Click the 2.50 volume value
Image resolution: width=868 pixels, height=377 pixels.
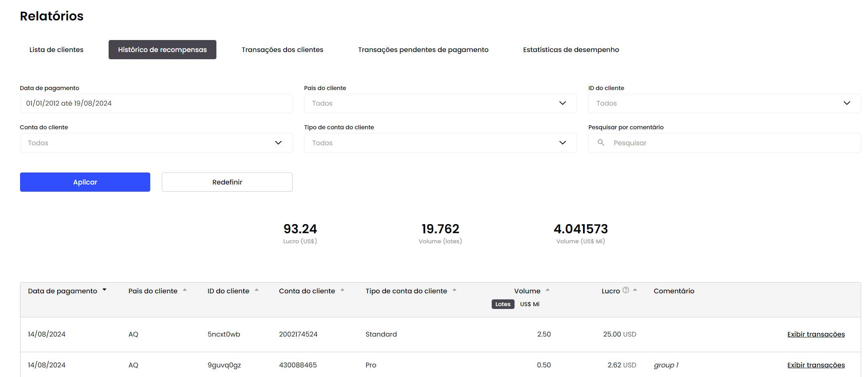544,334
